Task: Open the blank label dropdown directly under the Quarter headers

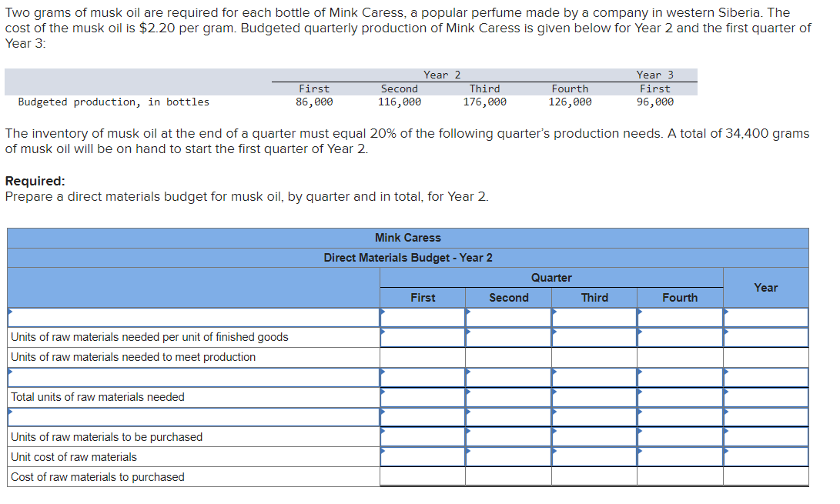Action: pyautogui.click(x=193, y=317)
